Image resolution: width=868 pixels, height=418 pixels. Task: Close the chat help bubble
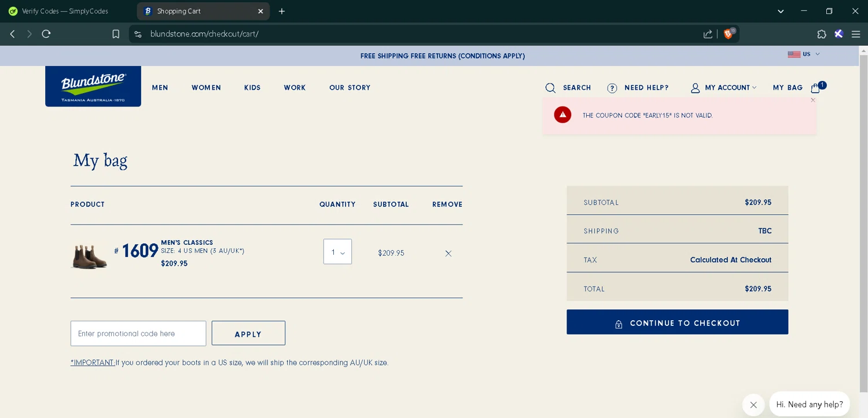point(753,405)
